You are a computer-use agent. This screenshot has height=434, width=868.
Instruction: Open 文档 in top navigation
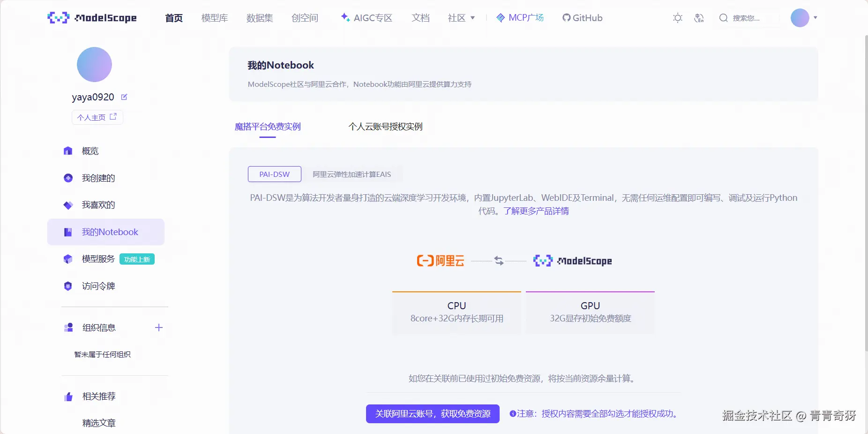(x=420, y=18)
